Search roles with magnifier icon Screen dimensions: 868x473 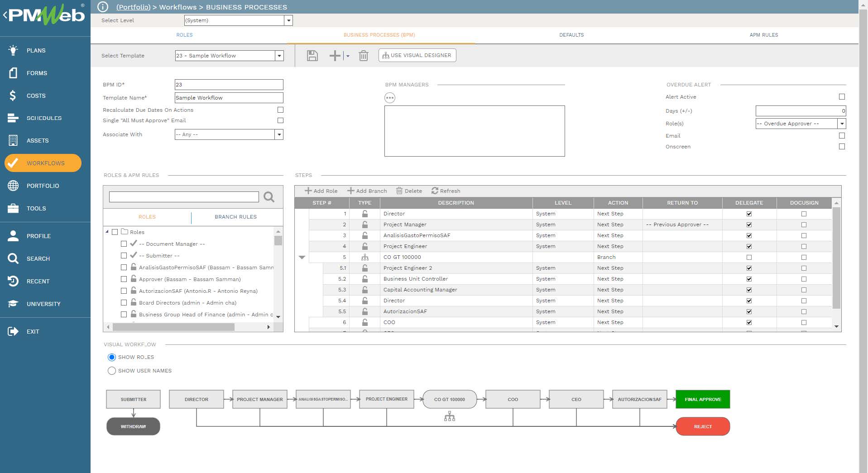[269, 197]
